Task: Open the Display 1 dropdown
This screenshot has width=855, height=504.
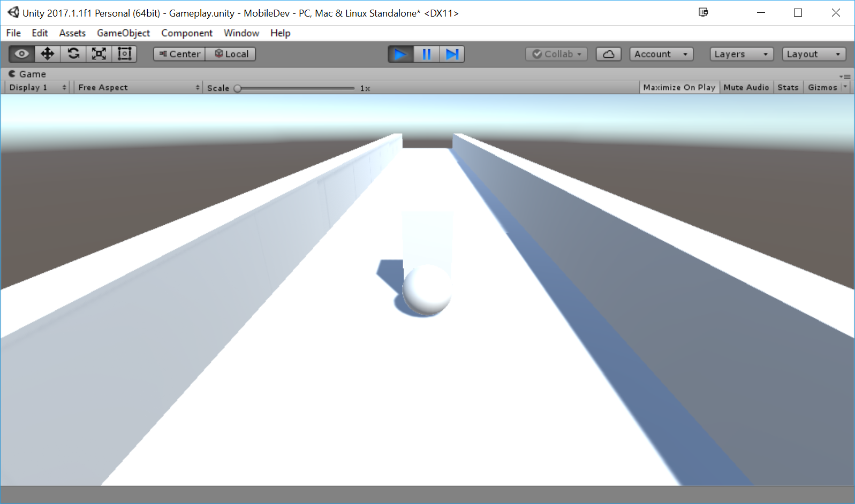Action: tap(37, 87)
